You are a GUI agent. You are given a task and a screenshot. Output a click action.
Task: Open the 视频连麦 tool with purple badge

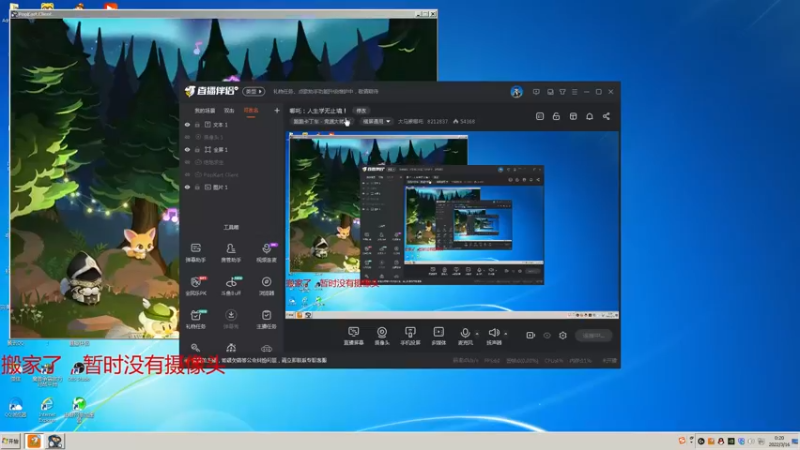pos(266,253)
